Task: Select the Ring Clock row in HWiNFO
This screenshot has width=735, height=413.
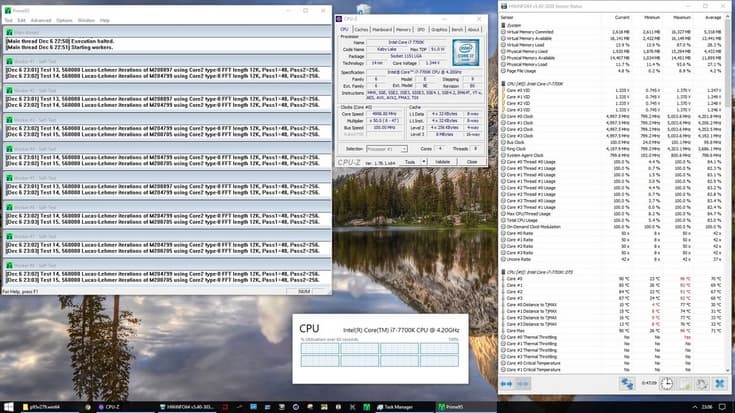Action: click(612, 149)
